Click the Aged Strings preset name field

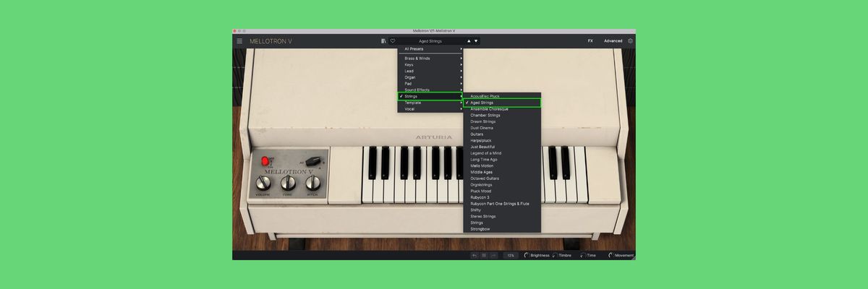click(431, 41)
